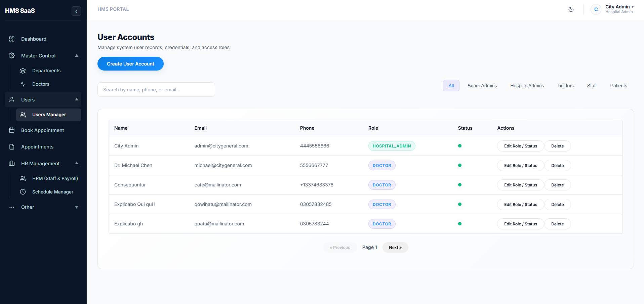Click DOCTOR badge for Dr. Michael Chen

pos(382,166)
